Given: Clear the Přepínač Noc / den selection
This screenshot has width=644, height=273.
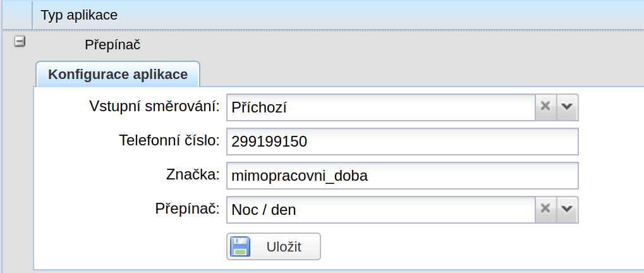Looking at the screenshot, I should 545,210.
